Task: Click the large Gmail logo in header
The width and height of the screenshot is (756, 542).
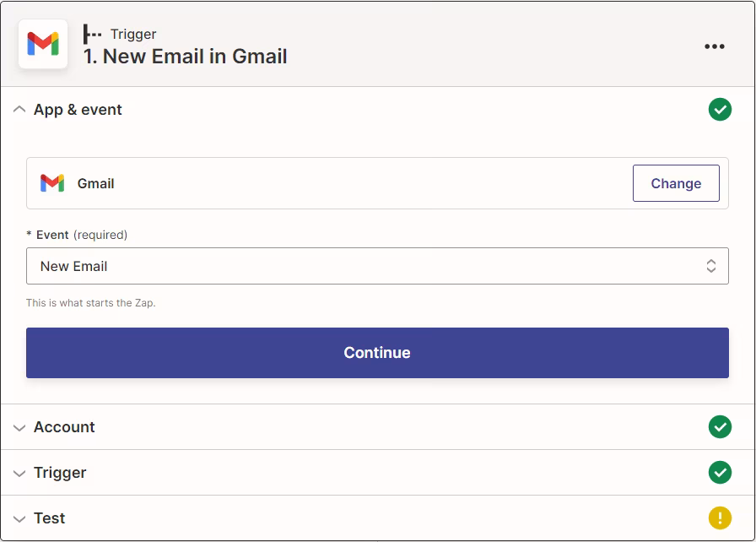Action: pyautogui.click(x=43, y=44)
